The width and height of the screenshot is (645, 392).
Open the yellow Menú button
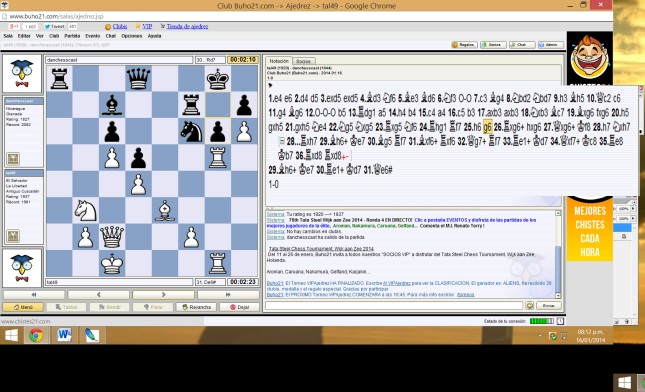[23, 307]
